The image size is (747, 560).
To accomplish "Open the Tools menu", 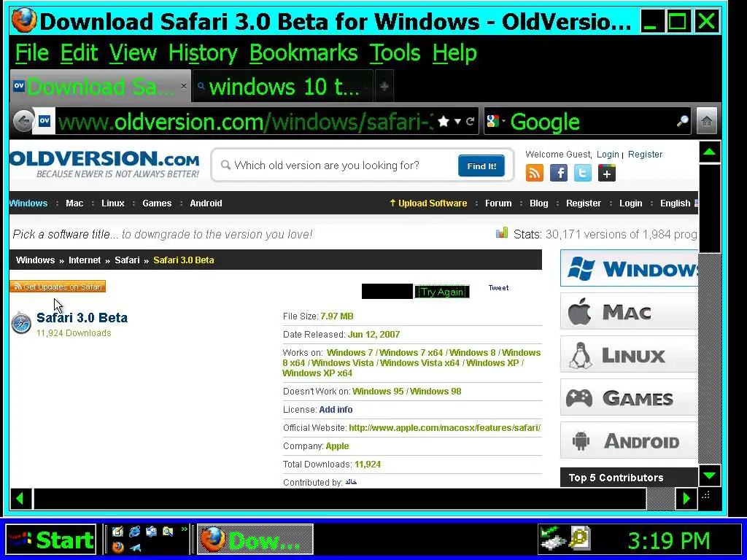I will [x=395, y=52].
